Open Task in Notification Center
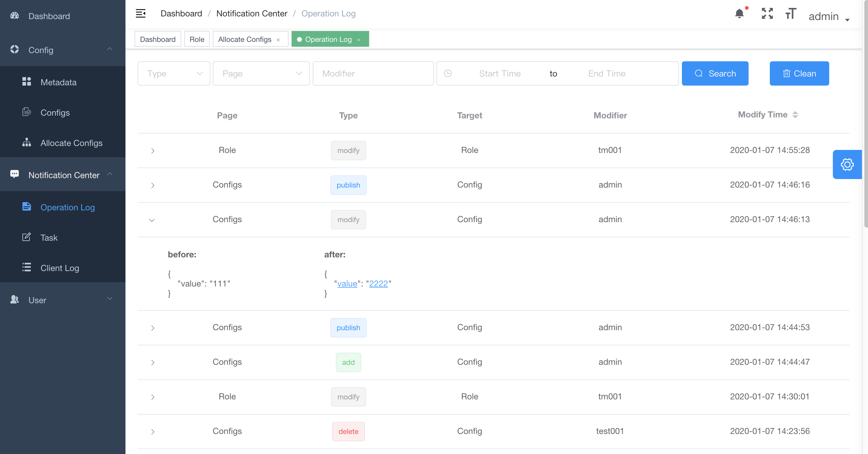The image size is (868, 454). [x=49, y=237]
